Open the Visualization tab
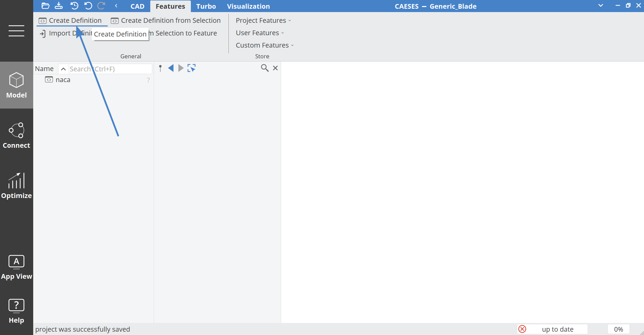Image resolution: width=644 pixels, height=335 pixels. [248, 6]
